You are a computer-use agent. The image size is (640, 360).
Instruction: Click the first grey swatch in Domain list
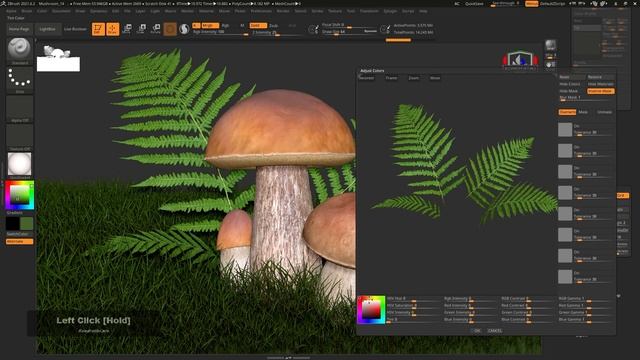[565, 130]
